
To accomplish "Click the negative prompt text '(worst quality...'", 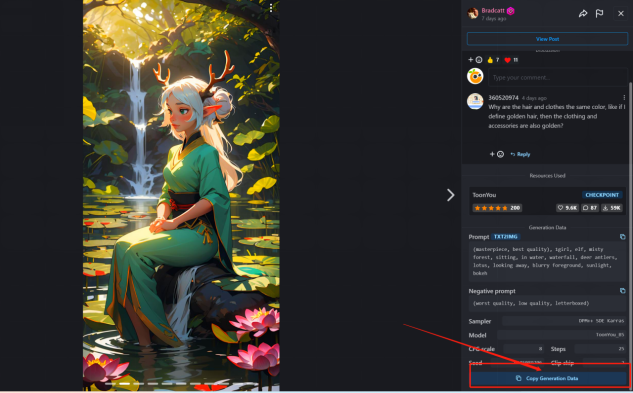I will [547, 303].
